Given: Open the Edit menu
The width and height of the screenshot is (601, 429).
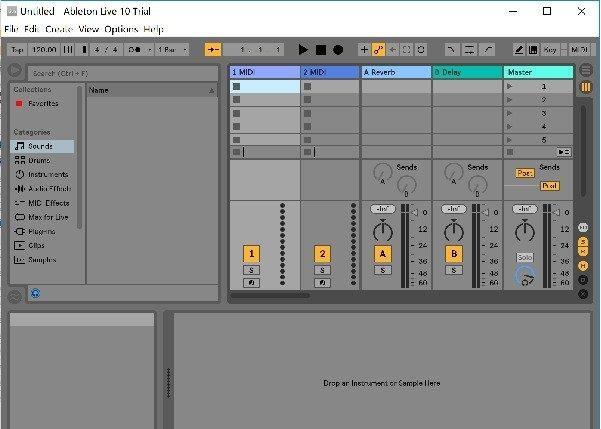Looking at the screenshot, I should [x=31, y=29].
